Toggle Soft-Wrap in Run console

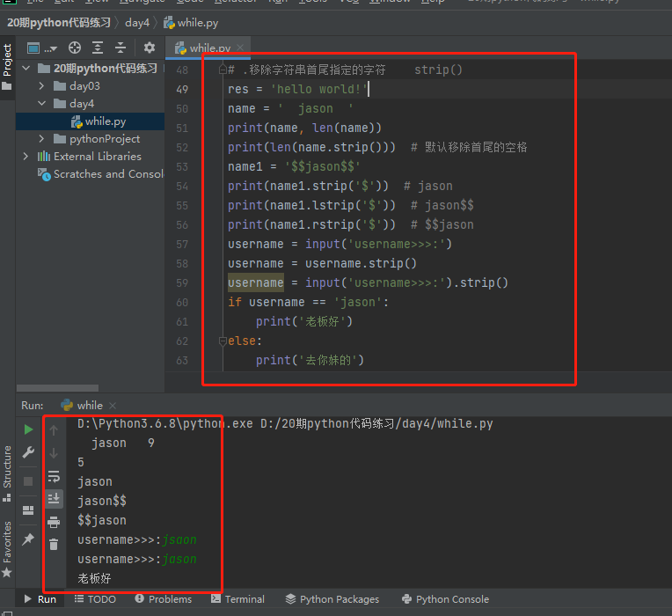54,476
